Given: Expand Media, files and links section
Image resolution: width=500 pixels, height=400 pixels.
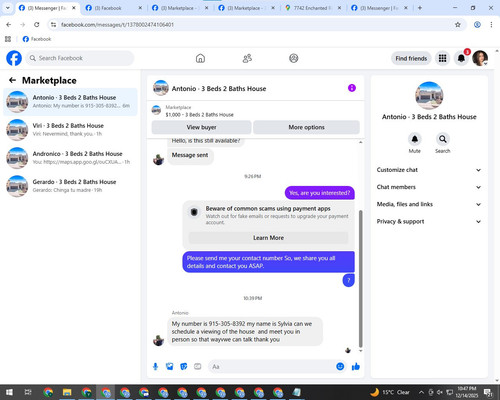Looking at the screenshot, I should point(429,204).
